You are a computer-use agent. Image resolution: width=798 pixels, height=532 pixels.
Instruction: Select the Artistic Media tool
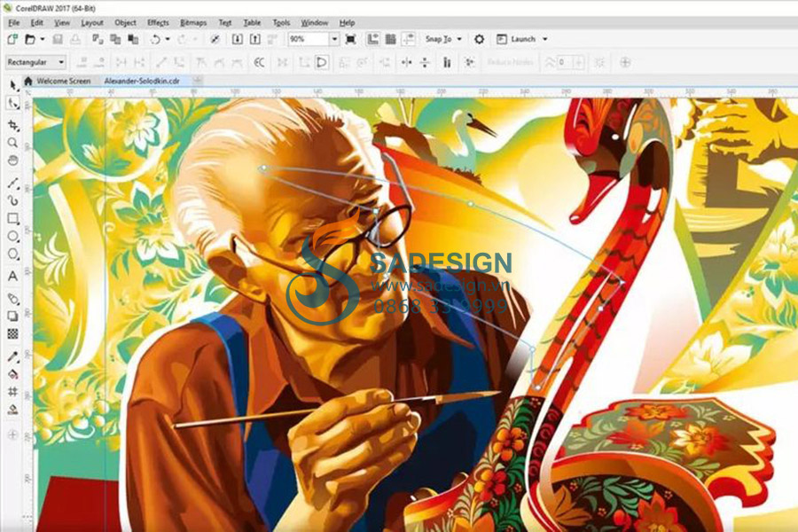pos(13,200)
